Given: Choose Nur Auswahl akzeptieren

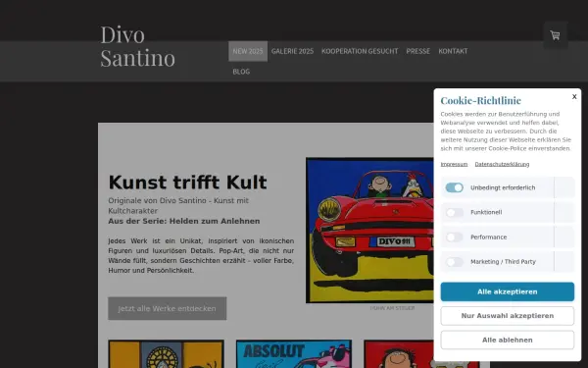Looking at the screenshot, I should [x=508, y=316].
